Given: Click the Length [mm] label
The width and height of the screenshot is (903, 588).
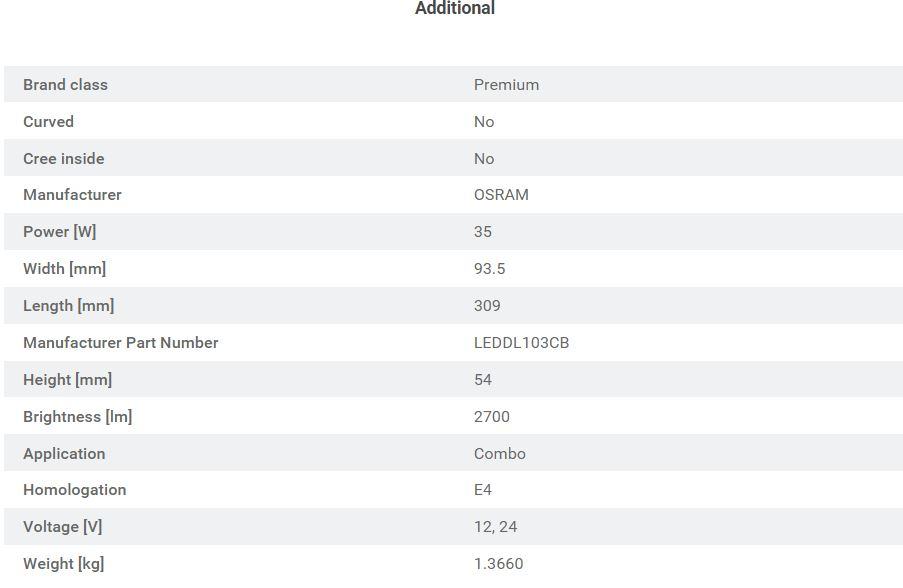Looking at the screenshot, I should pos(68,306).
